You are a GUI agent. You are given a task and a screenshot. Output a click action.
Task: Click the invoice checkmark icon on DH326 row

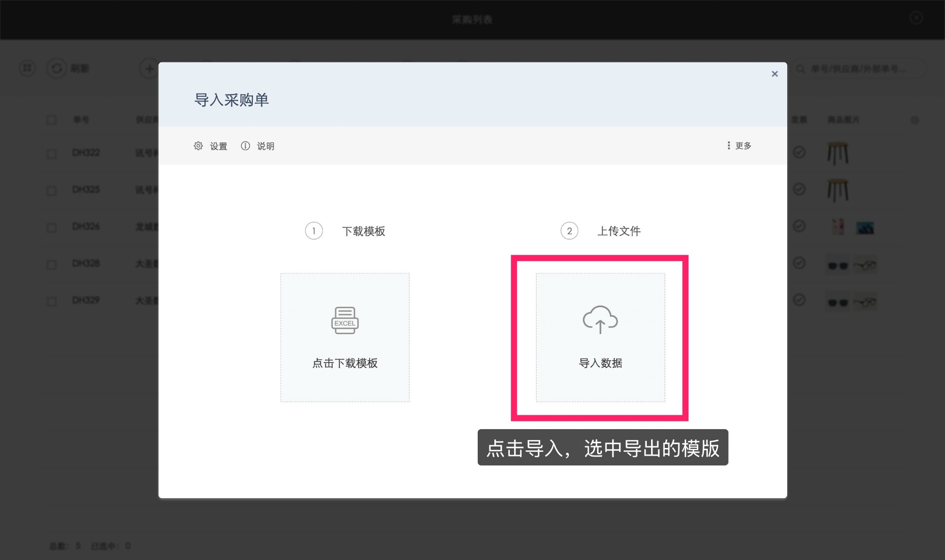point(799,226)
